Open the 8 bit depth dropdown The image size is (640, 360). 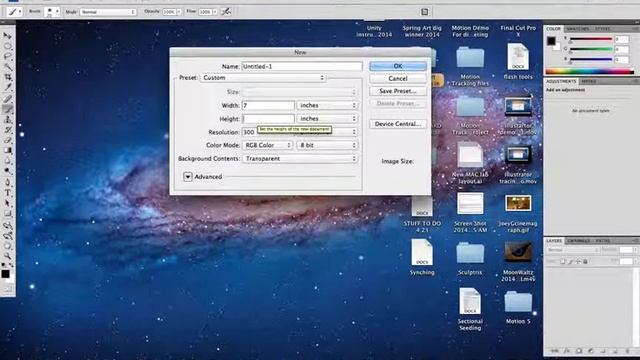tap(328, 145)
